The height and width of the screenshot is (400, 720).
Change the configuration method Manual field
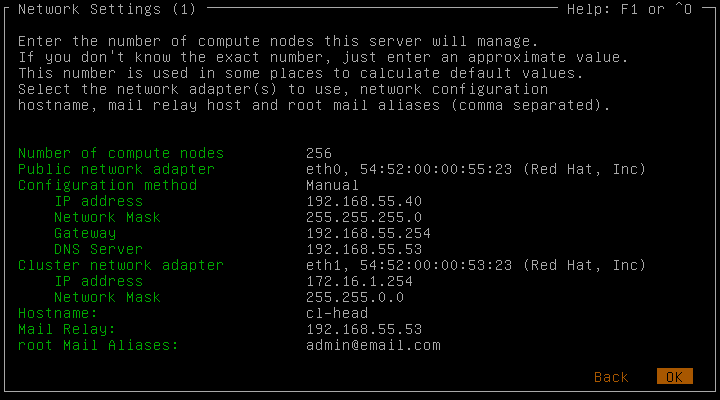[x=332, y=185]
